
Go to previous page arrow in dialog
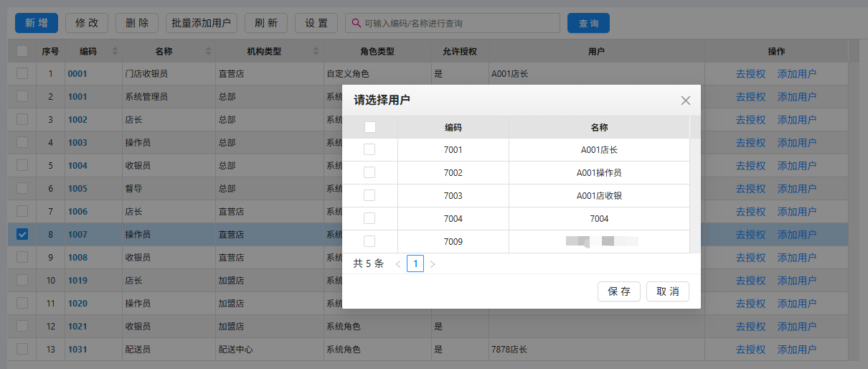pos(398,264)
